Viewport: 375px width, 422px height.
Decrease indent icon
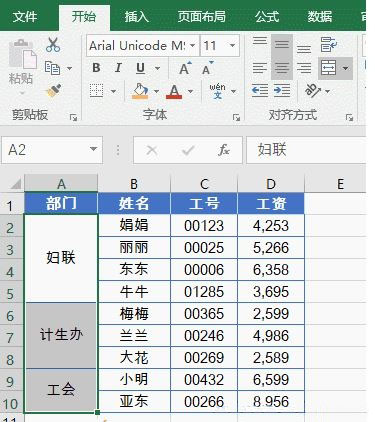pos(260,91)
